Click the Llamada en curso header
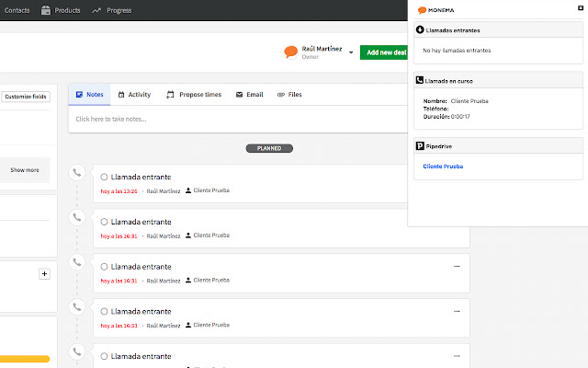Viewport: 588px width, 368px height. (x=498, y=80)
